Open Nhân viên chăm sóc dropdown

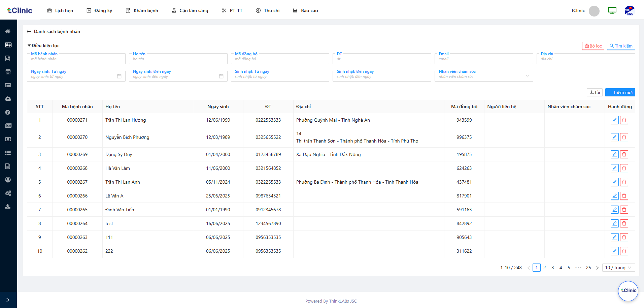click(x=484, y=76)
